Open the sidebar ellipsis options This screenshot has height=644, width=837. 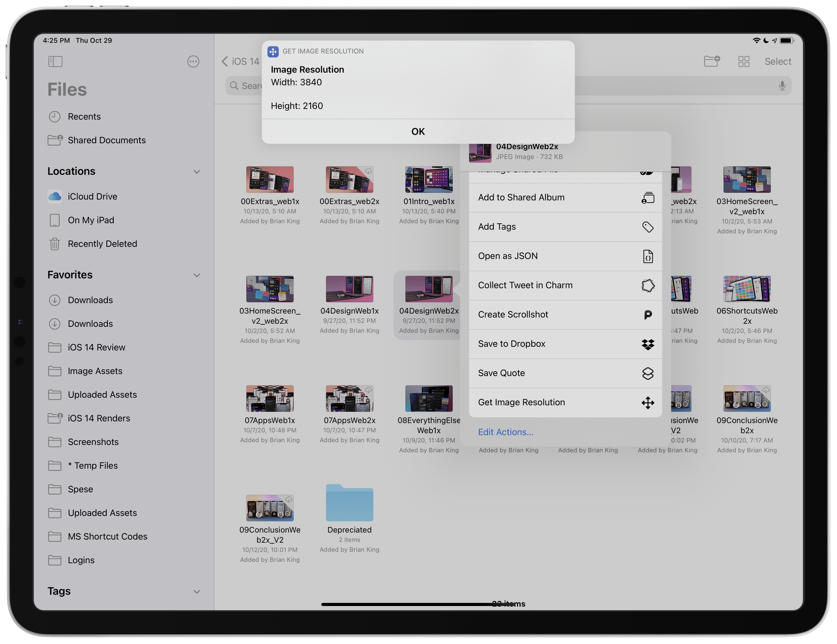193,61
